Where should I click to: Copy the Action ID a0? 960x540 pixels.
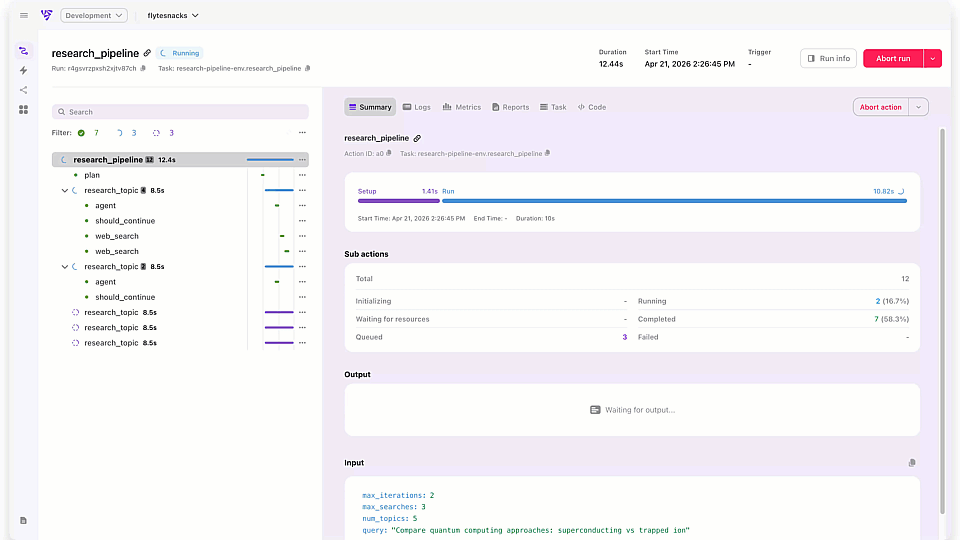click(x=389, y=154)
